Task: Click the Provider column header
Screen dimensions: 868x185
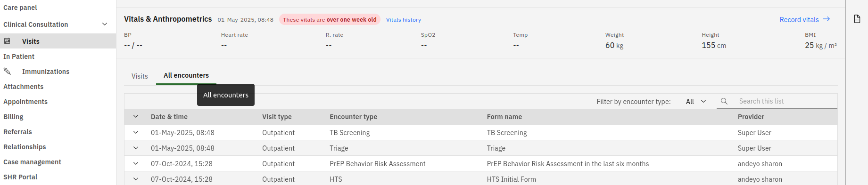Action: point(751,117)
